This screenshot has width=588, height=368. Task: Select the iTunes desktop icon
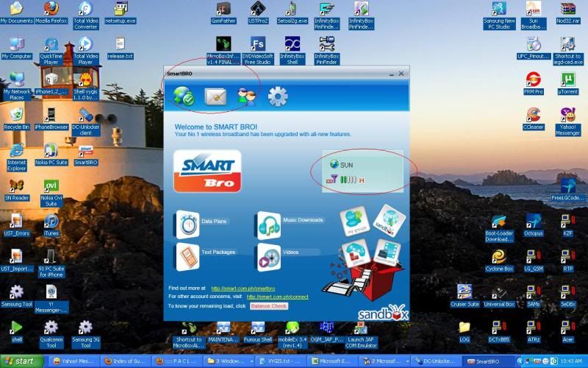point(51,225)
